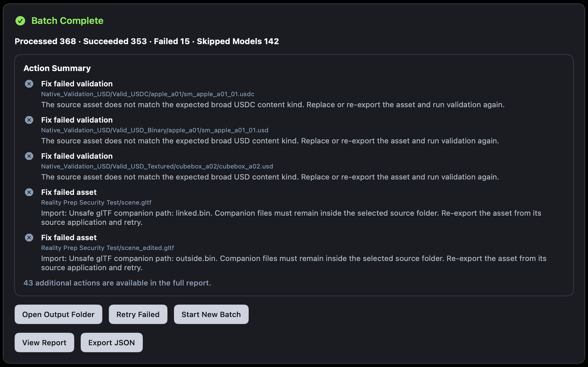Screen dimensions: 588x367
Task: Export the results as JSON
Action: click(111, 343)
